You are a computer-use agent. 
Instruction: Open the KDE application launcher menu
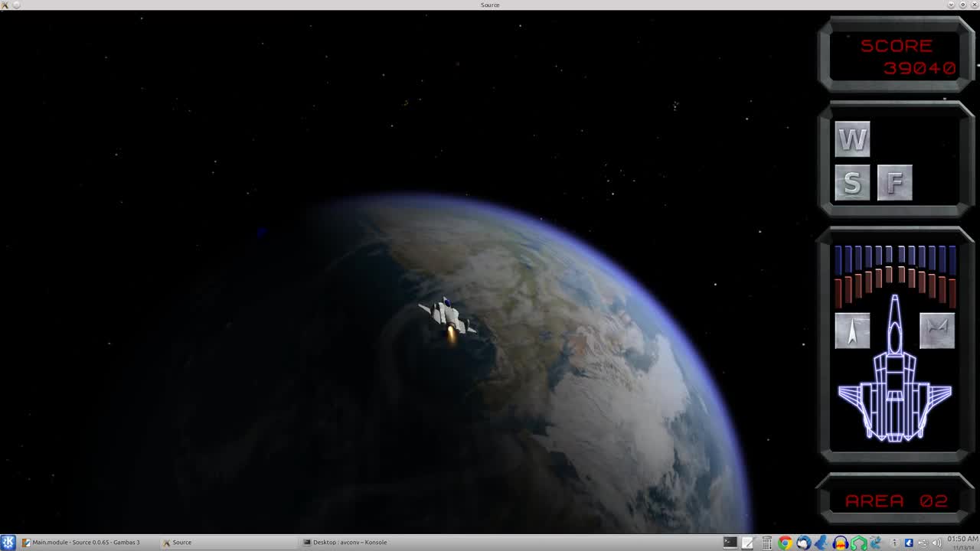[8, 542]
